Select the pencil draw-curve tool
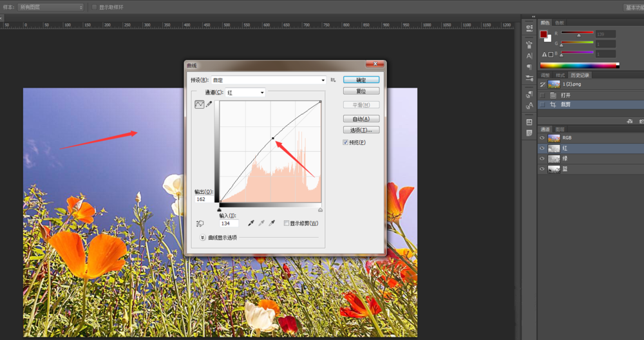Screen dimensions: 644x340 (209, 104)
